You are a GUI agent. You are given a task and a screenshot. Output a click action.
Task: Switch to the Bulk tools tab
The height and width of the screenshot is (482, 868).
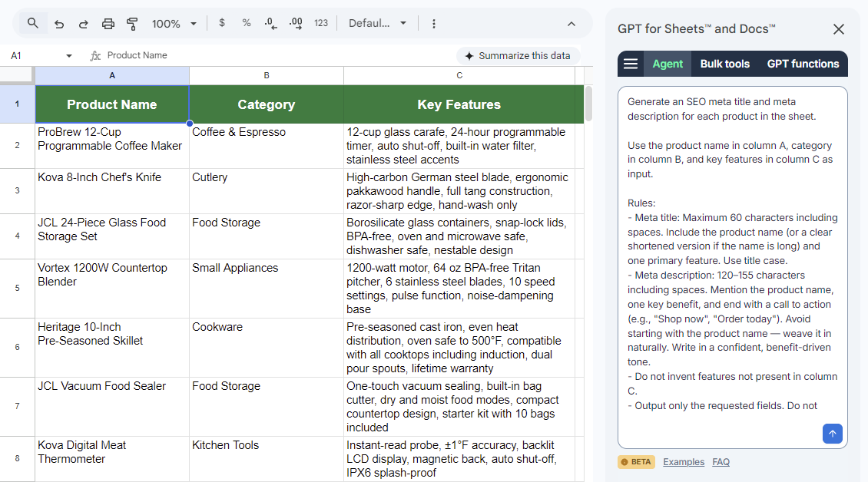point(724,64)
